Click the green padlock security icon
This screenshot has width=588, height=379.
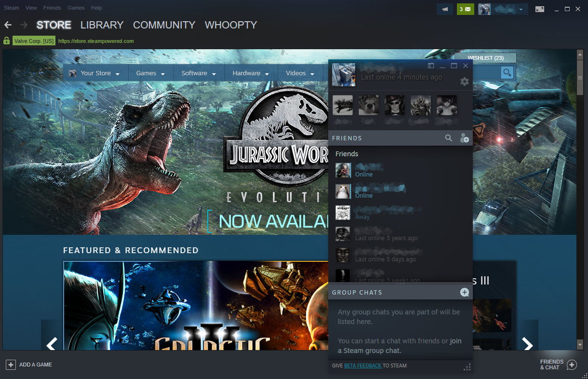(7, 41)
